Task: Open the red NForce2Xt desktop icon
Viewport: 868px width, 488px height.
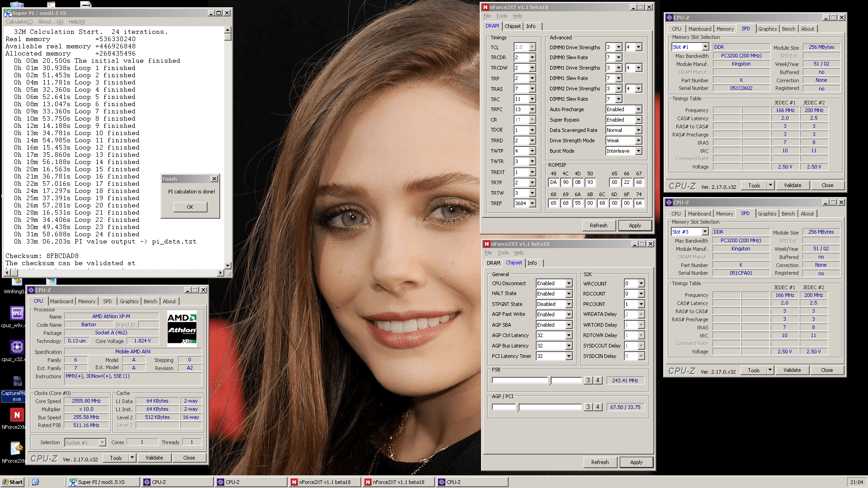Action: tap(17, 415)
